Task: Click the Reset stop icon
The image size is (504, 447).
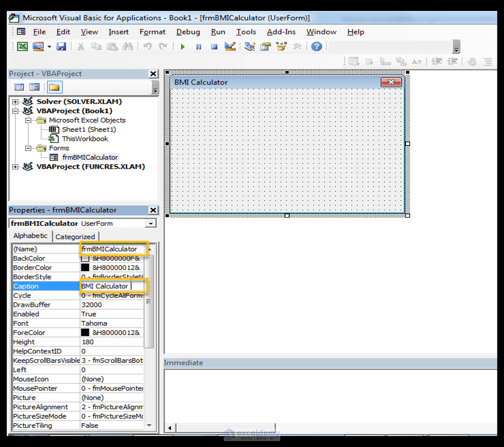Action: pyautogui.click(x=214, y=46)
